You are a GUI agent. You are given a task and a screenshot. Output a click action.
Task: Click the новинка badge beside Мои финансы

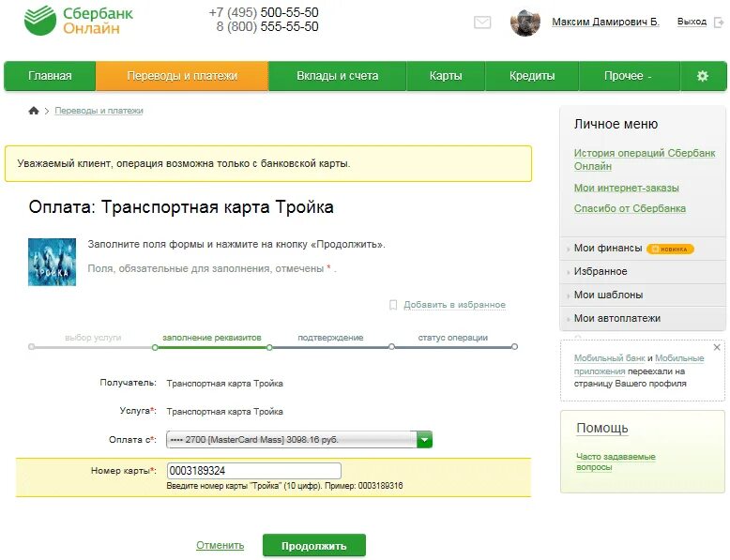[670, 249]
